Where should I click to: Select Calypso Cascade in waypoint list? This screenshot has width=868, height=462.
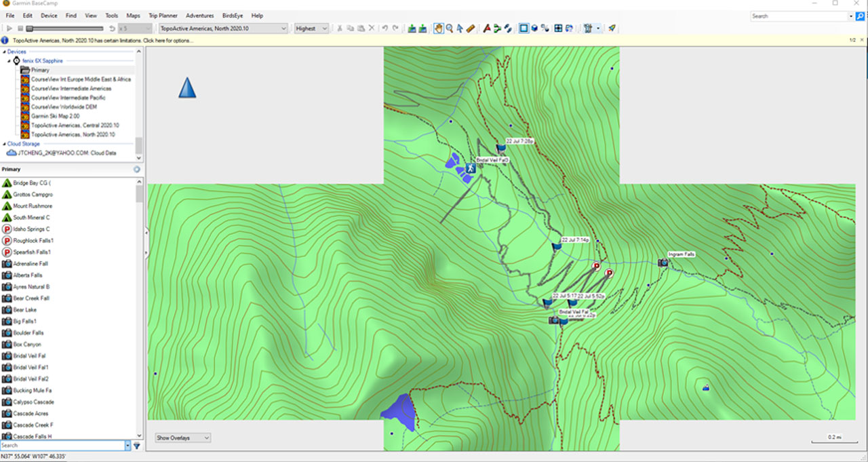pyautogui.click(x=34, y=402)
